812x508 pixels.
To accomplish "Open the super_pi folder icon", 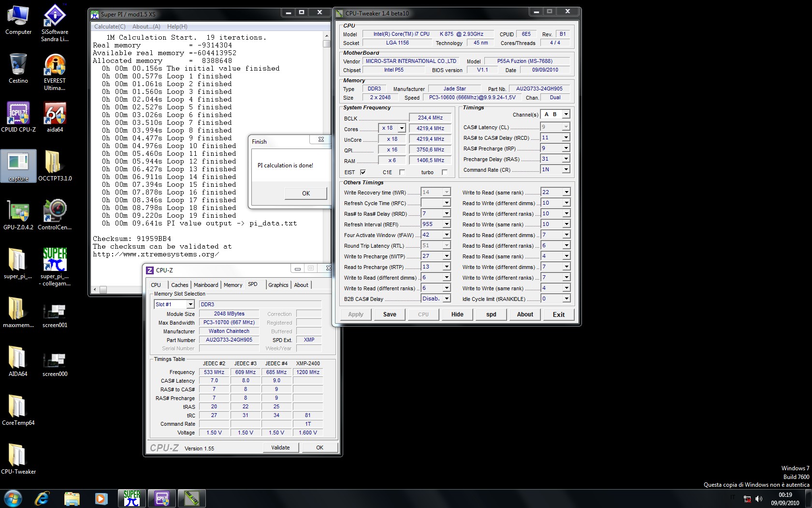I will [18, 264].
